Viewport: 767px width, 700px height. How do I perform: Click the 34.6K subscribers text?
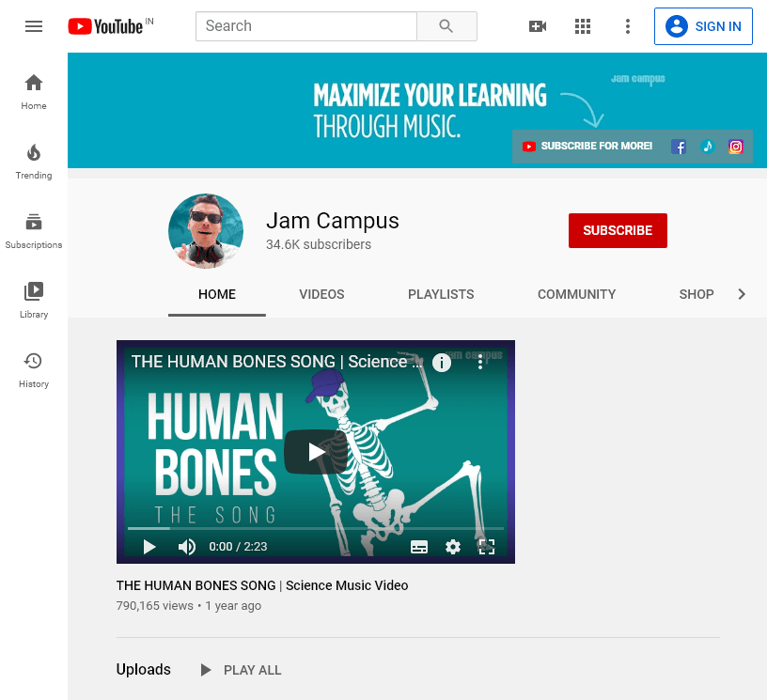(x=319, y=244)
